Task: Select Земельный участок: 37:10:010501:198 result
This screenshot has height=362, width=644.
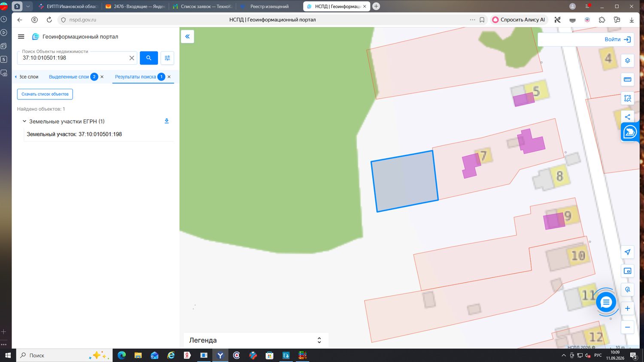Action: [x=74, y=134]
